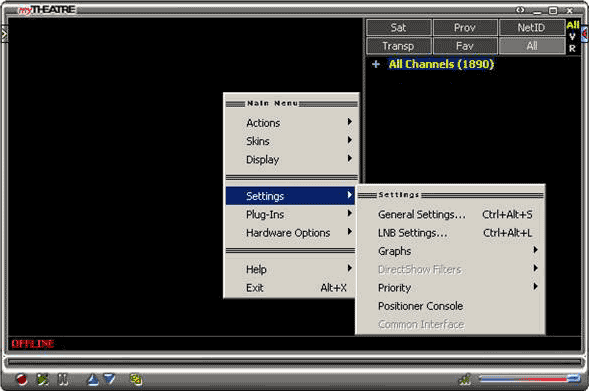The width and height of the screenshot is (589, 391).
Task: Click the OFFLINE status text
Action: 33,344
